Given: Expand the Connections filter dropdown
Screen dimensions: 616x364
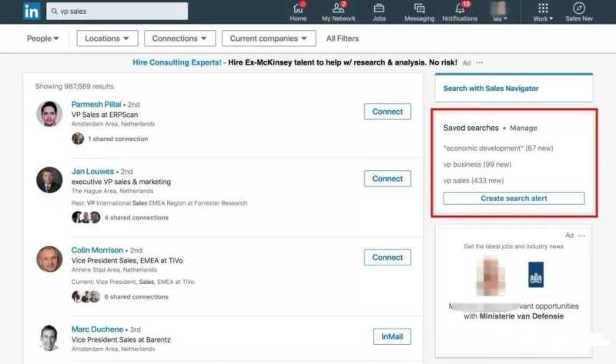Looking at the screenshot, I should (x=179, y=38).
